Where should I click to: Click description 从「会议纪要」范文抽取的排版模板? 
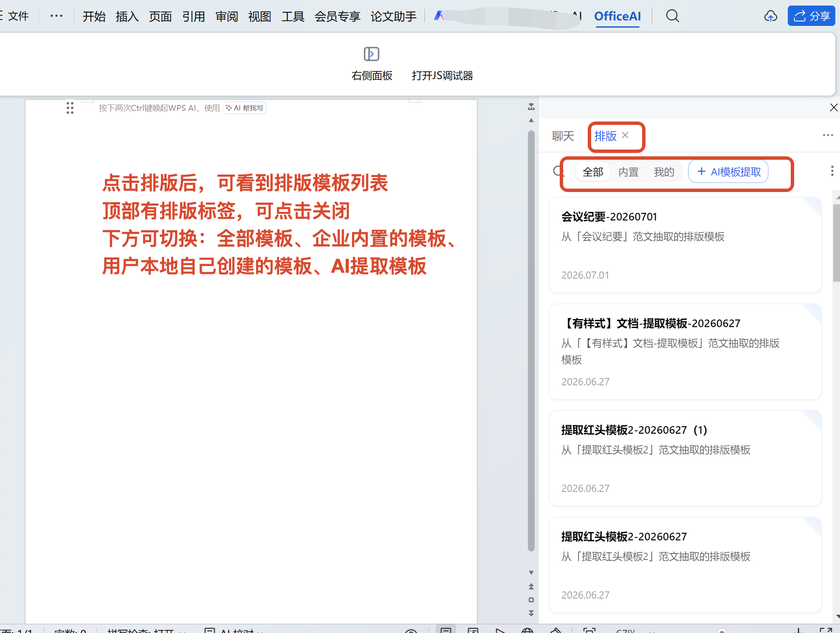(x=643, y=237)
